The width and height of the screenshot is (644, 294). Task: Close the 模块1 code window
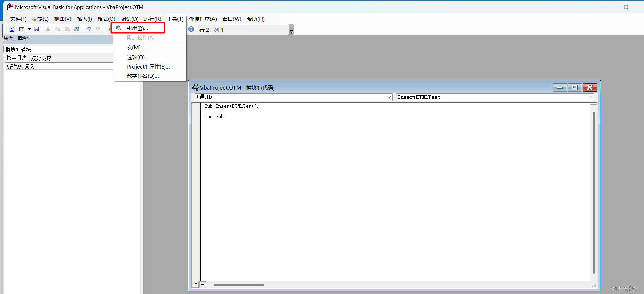[x=590, y=87]
